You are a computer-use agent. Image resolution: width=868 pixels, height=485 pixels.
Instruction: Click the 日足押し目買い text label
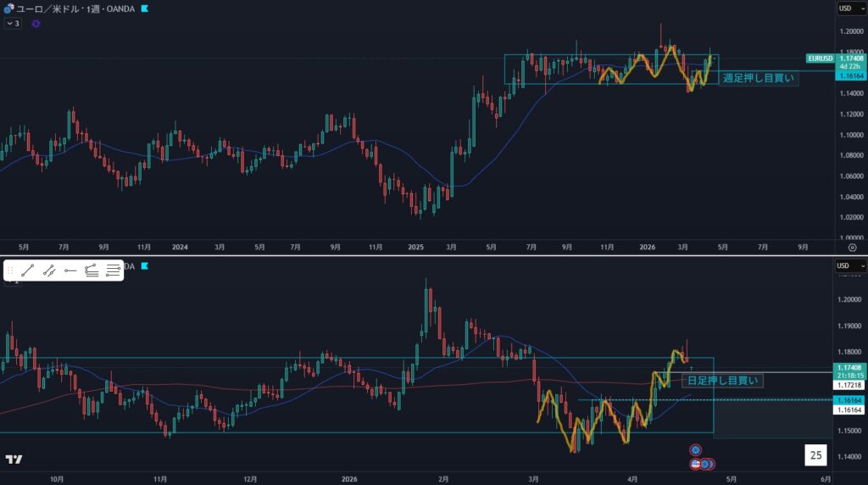[723, 381]
